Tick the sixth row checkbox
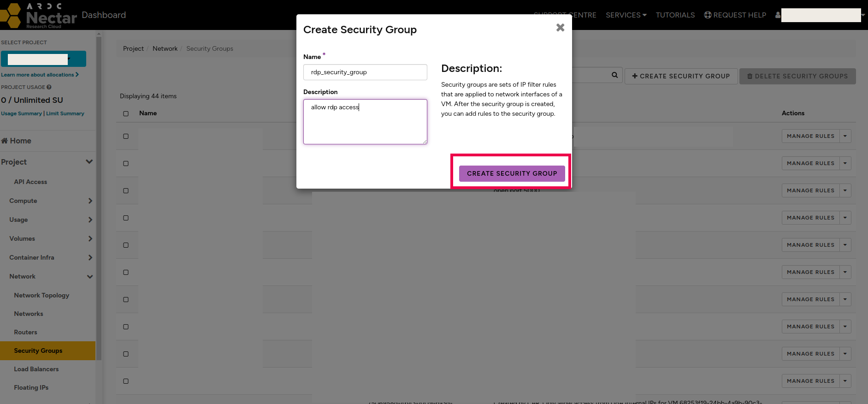The width and height of the screenshot is (868, 404). point(126,272)
